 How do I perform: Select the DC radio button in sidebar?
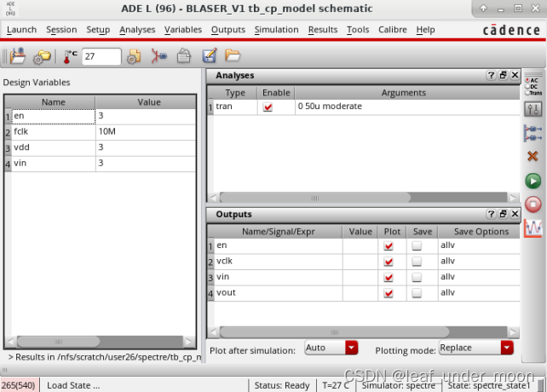[x=527, y=87]
